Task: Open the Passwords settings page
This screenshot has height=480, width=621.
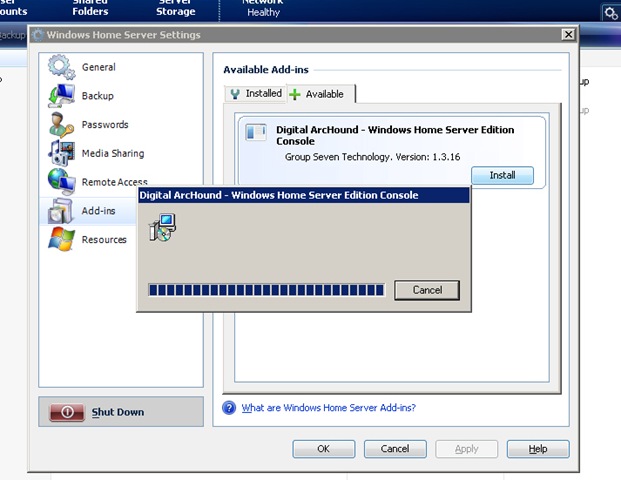Action: click(x=121, y=124)
